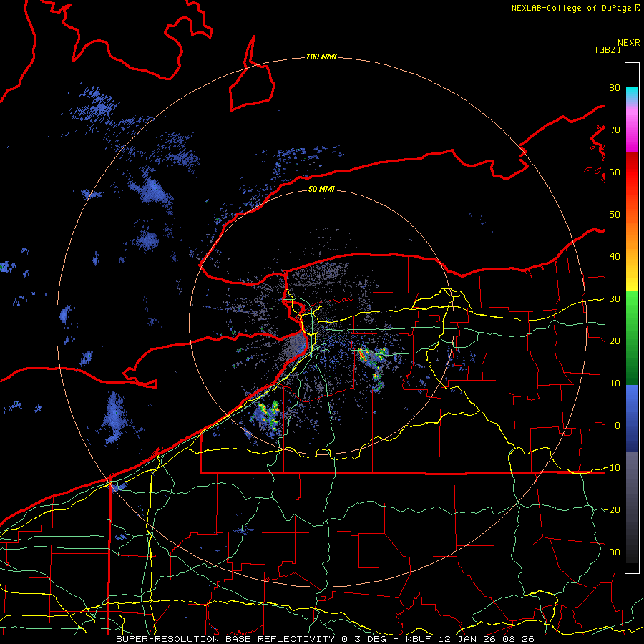The image size is (644, 644).
Task: Click the 80 value on the dBZ scale
Action: point(615,88)
